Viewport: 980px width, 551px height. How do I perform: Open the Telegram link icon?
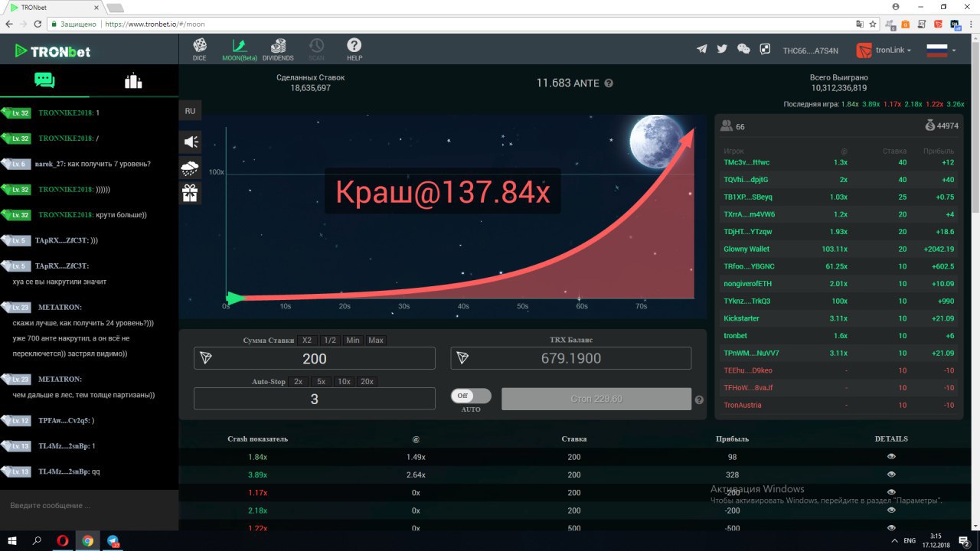pyautogui.click(x=701, y=50)
